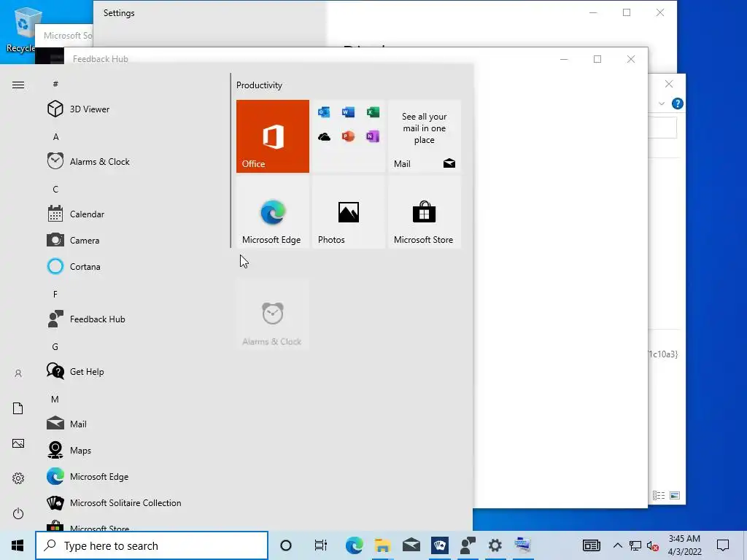Open OneNote icon in Office folder tile

pos(373,136)
